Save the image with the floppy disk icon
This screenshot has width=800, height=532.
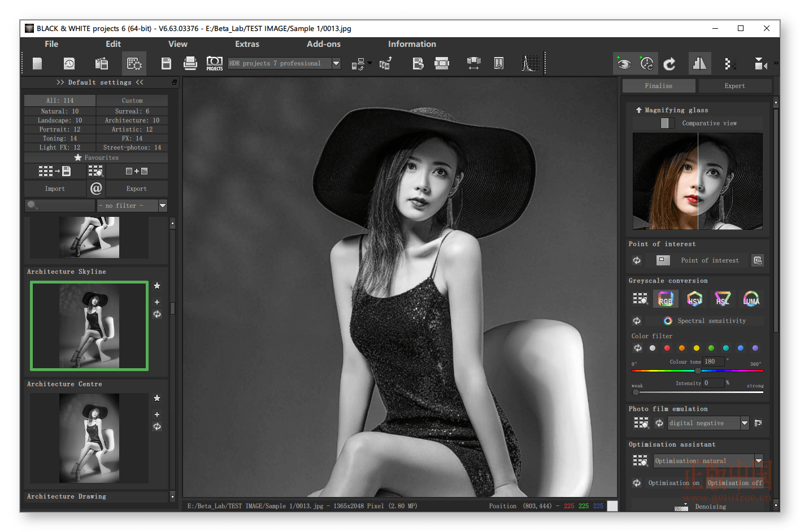click(x=166, y=63)
